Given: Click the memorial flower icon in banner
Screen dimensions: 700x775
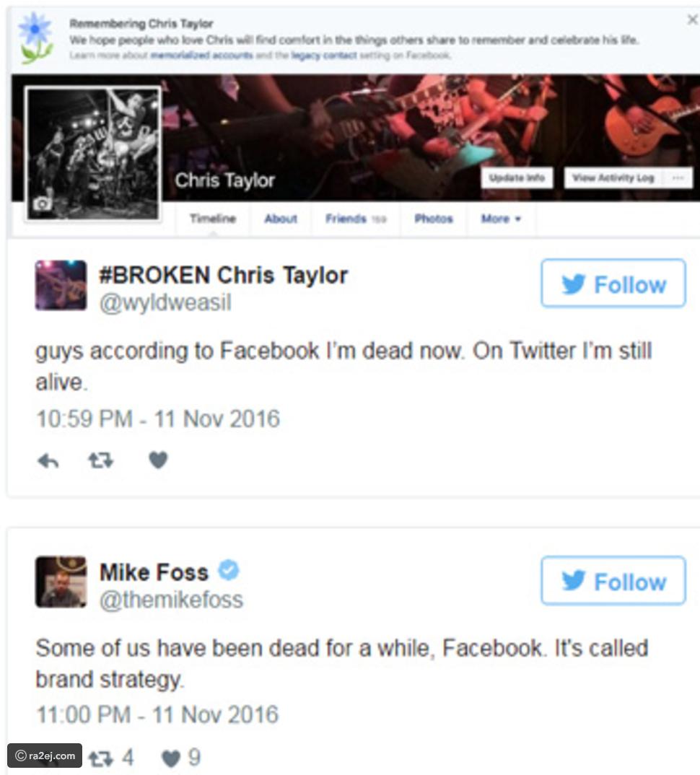Looking at the screenshot, I should 35,38.
